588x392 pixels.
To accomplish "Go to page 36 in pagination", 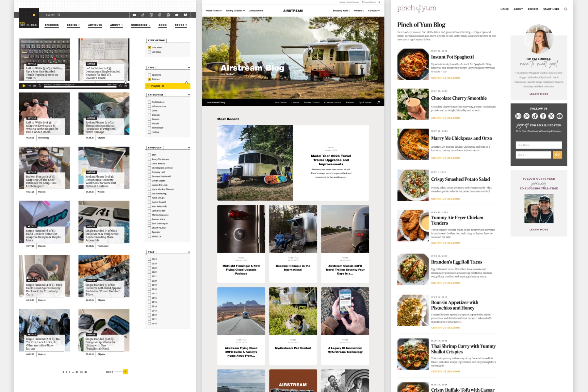I will tap(86, 372).
